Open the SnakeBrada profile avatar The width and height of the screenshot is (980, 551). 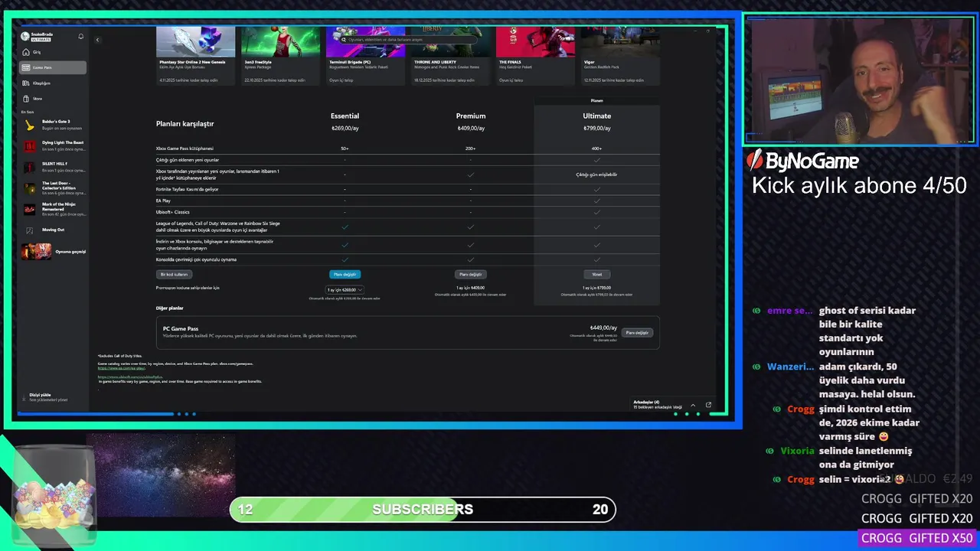pos(25,36)
